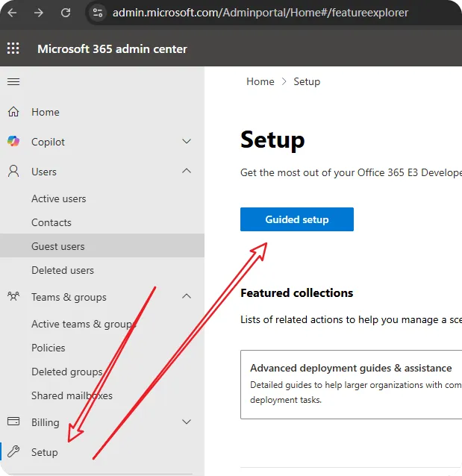The height and width of the screenshot is (476, 462).
Task: Click Users label in navigation
Action: click(x=44, y=172)
